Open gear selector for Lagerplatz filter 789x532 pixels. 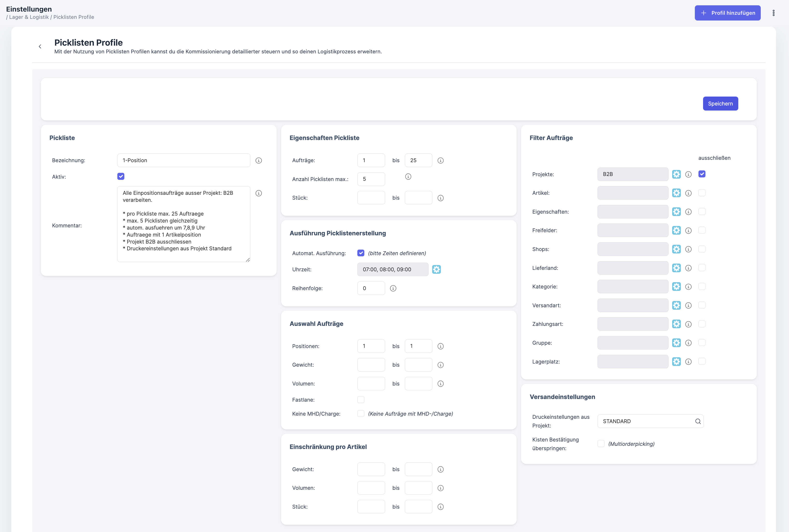pyautogui.click(x=676, y=362)
